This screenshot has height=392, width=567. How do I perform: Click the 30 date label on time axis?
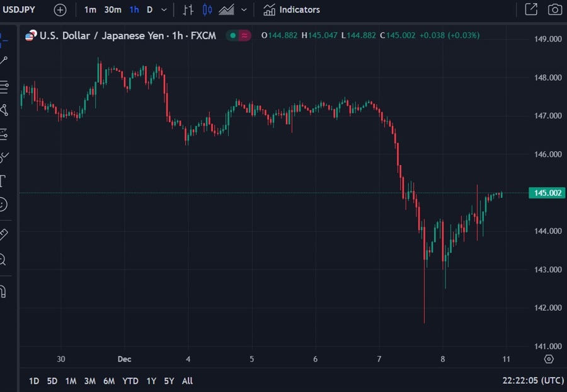(x=61, y=359)
